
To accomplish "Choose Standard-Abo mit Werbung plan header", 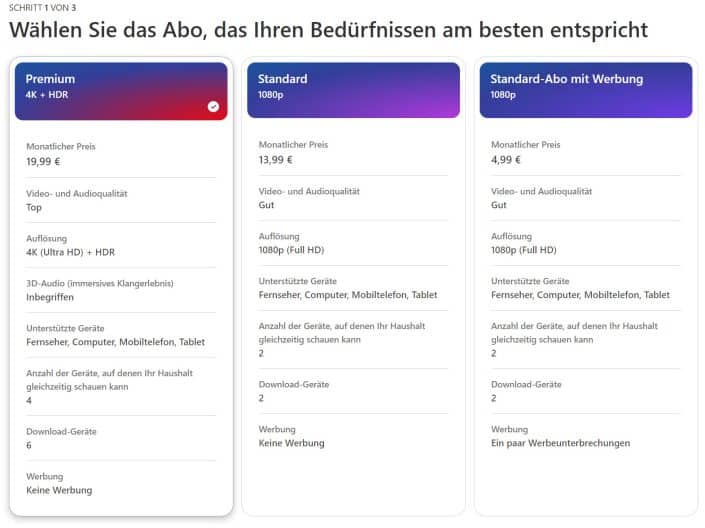I will point(586,90).
